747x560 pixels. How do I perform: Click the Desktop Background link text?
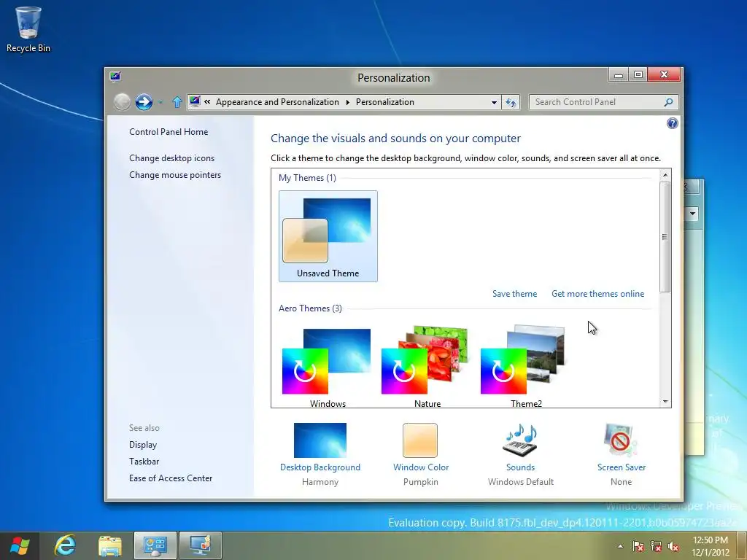[x=320, y=467]
